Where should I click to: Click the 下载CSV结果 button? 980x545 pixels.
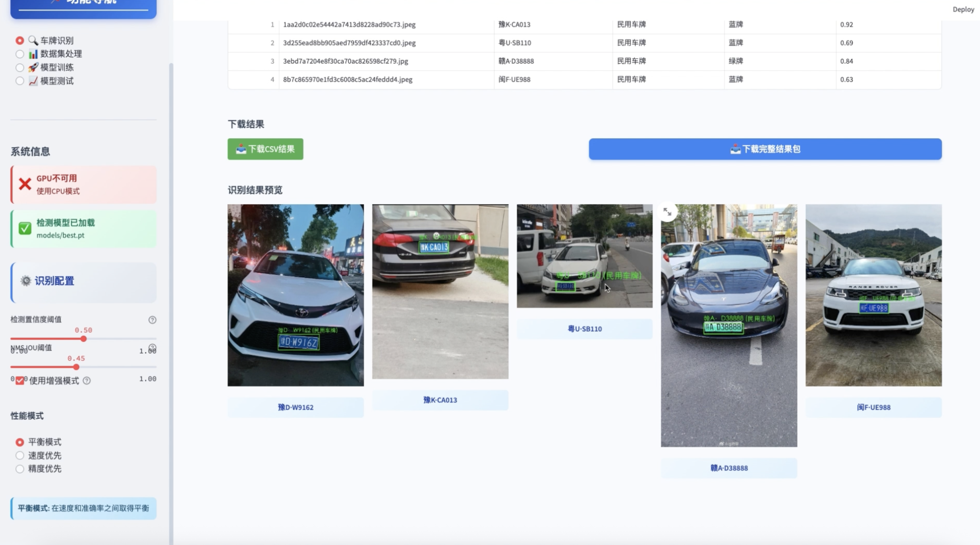[265, 149]
